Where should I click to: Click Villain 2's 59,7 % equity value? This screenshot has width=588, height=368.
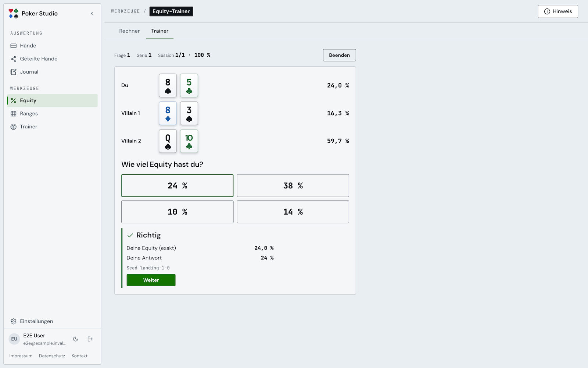[338, 141]
